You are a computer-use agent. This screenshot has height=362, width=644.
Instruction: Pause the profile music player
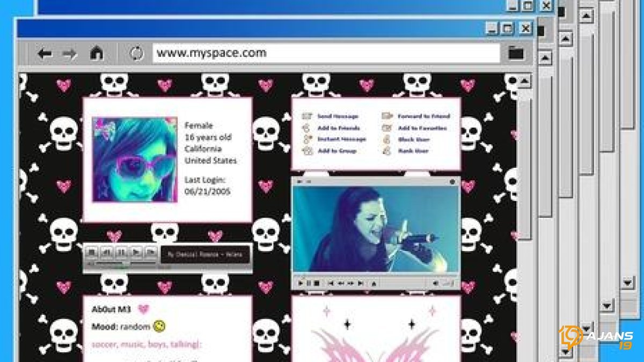point(122,252)
